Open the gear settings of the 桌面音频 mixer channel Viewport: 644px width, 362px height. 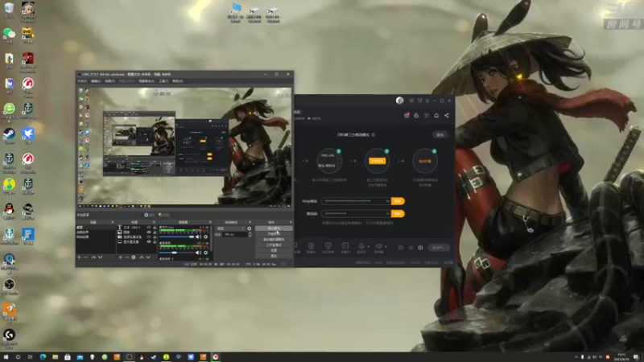[206, 253]
